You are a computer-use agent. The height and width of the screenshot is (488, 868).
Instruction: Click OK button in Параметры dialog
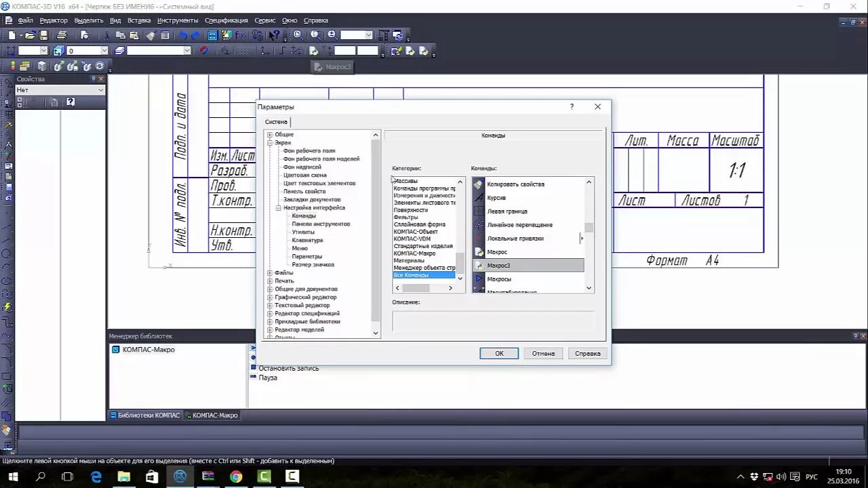point(499,353)
